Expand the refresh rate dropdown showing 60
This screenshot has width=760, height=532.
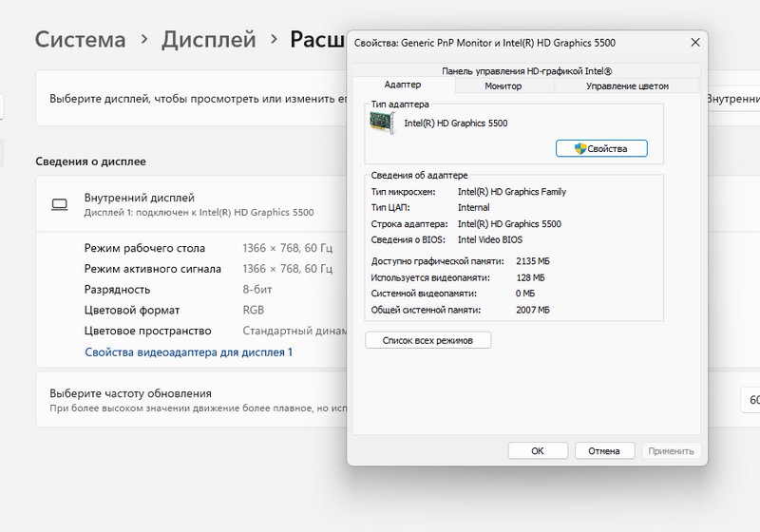(x=750, y=401)
